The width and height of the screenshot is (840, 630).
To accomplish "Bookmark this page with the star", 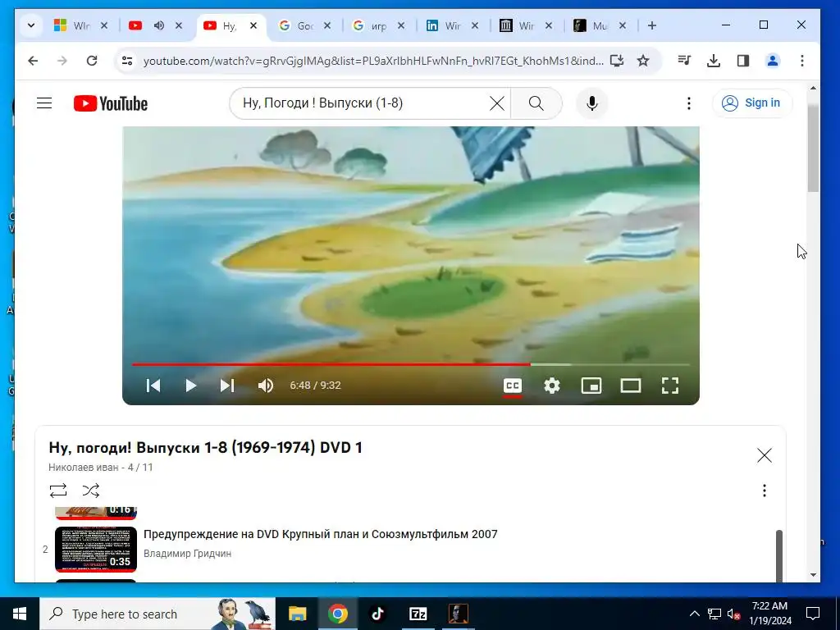I will click(x=643, y=61).
